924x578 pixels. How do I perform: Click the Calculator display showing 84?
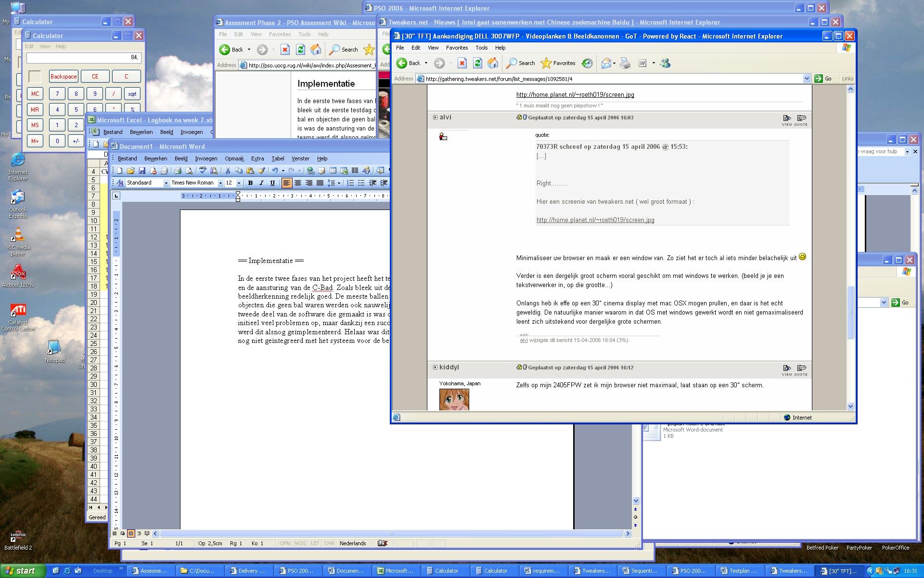coord(84,57)
